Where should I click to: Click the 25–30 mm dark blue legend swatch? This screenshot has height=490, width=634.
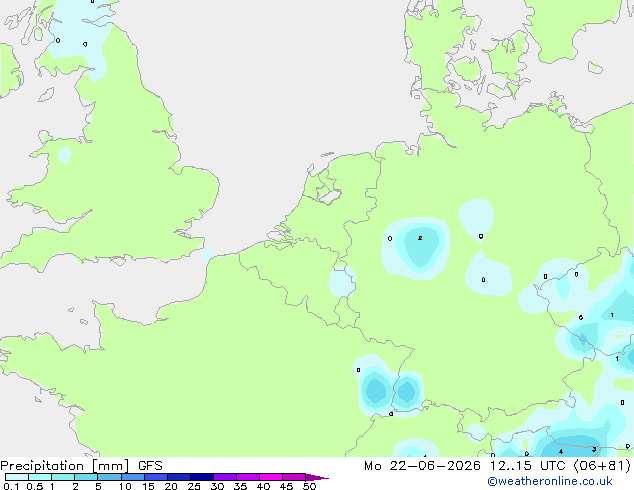tap(202, 477)
